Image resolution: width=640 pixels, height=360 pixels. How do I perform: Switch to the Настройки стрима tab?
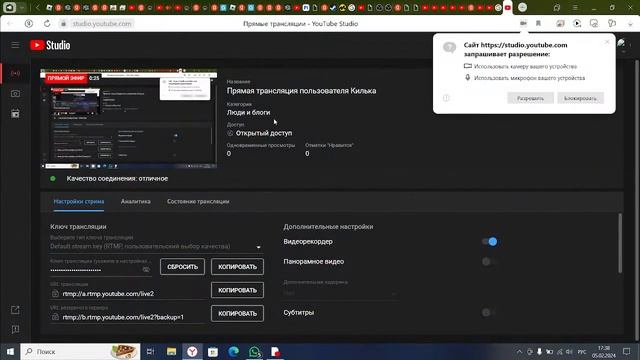click(x=79, y=202)
